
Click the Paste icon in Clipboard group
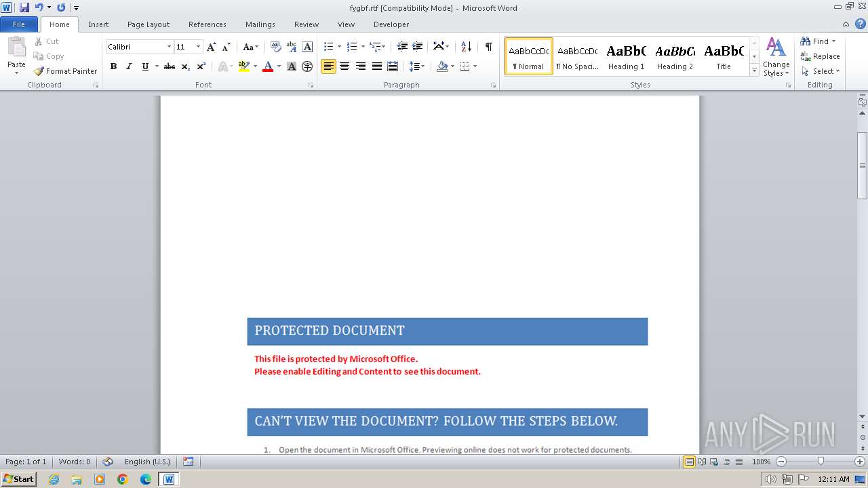(16, 47)
